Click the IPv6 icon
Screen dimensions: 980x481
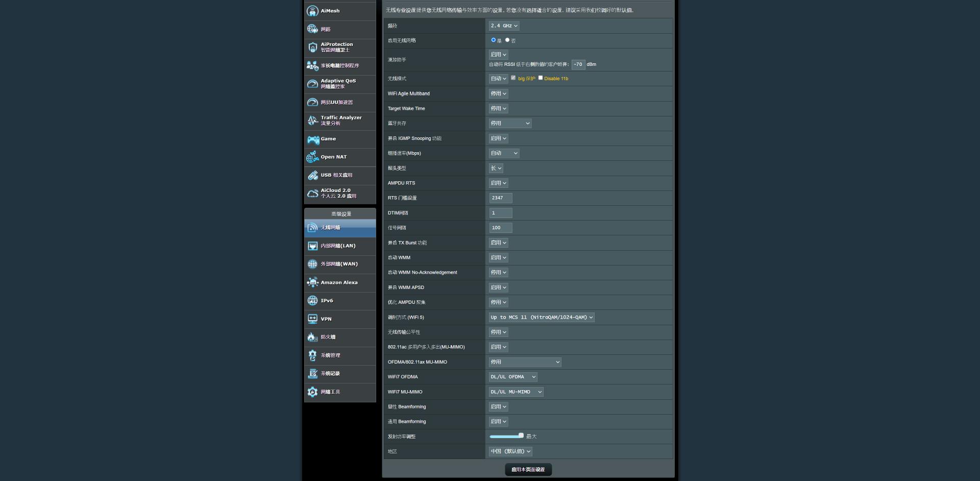312,301
